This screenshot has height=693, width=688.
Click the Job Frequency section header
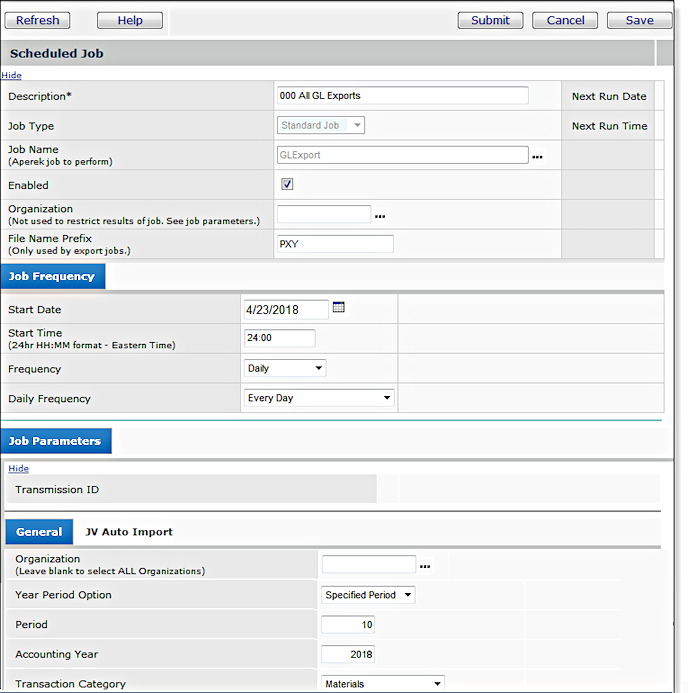pos(52,276)
